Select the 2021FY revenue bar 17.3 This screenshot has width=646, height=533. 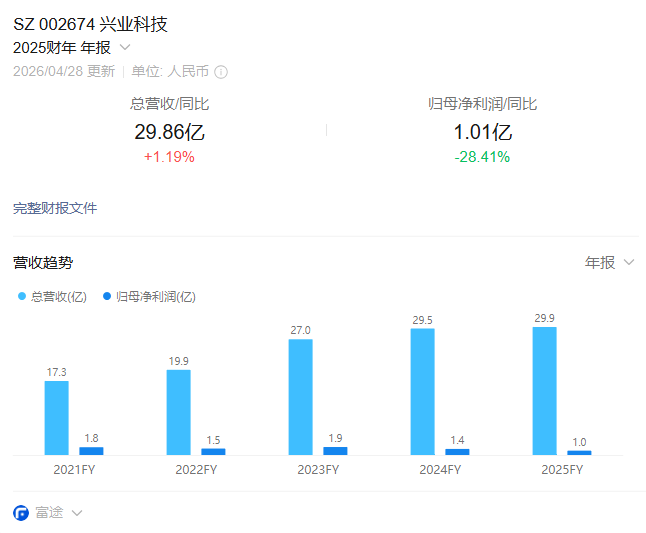pyautogui.click(x=56, y=418)
